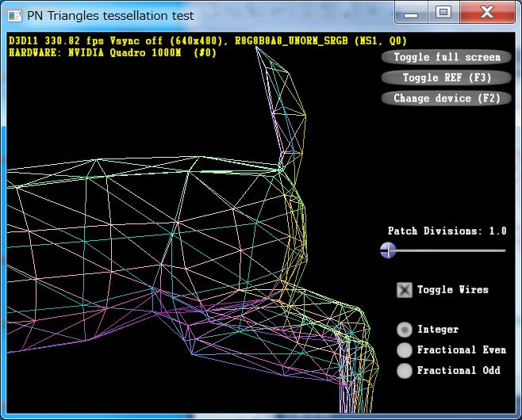This screenshot has width=522, height=420.
Task: Select the Integer partitioning radio button
Action: pyautogui.click(x=405, y=330)
